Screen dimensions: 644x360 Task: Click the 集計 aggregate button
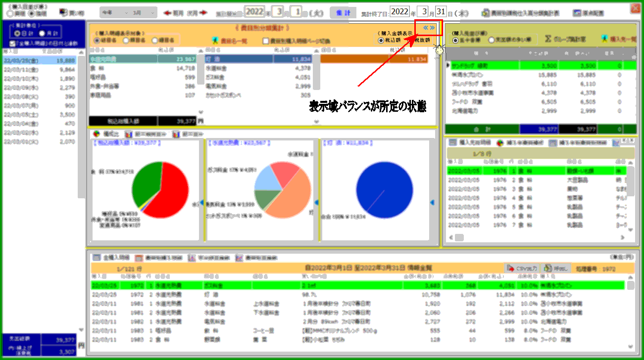(340, 12)
